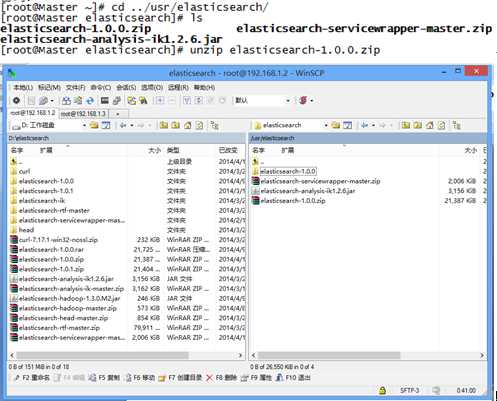This screenshot has height=401, width=497.
Task: Click the PuTTY session toolbar icon
Action: [116, 100]
